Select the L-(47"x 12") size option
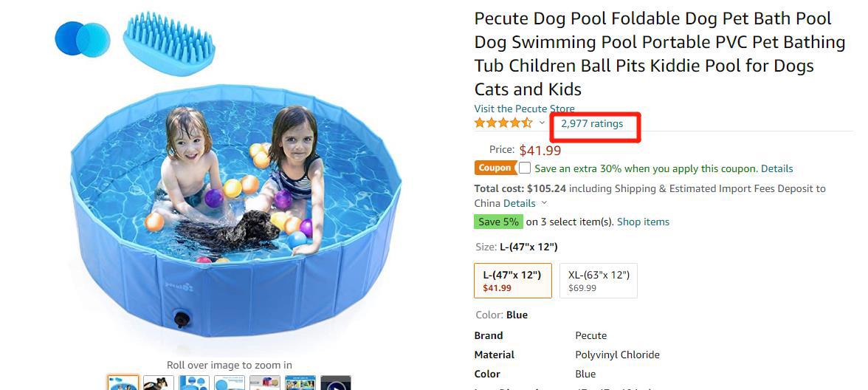868x390 pixels. tap(512, 281)
